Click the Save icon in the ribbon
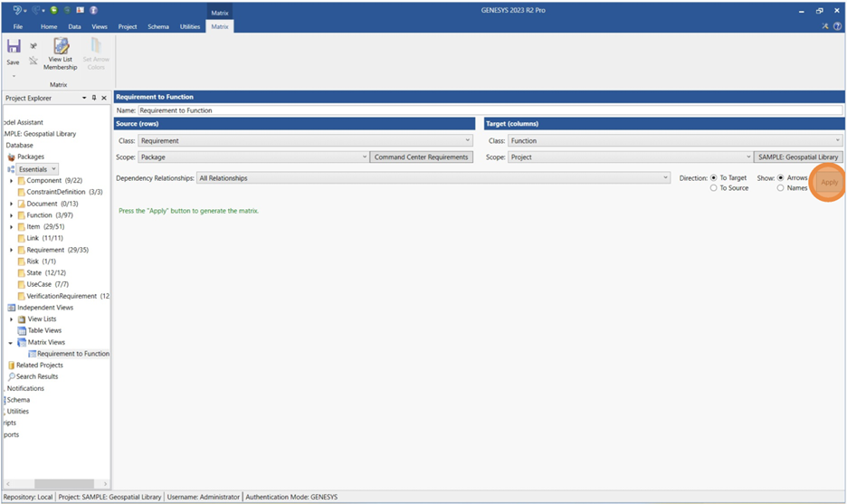Screen dimensions: 847x504 click(13, 47)
